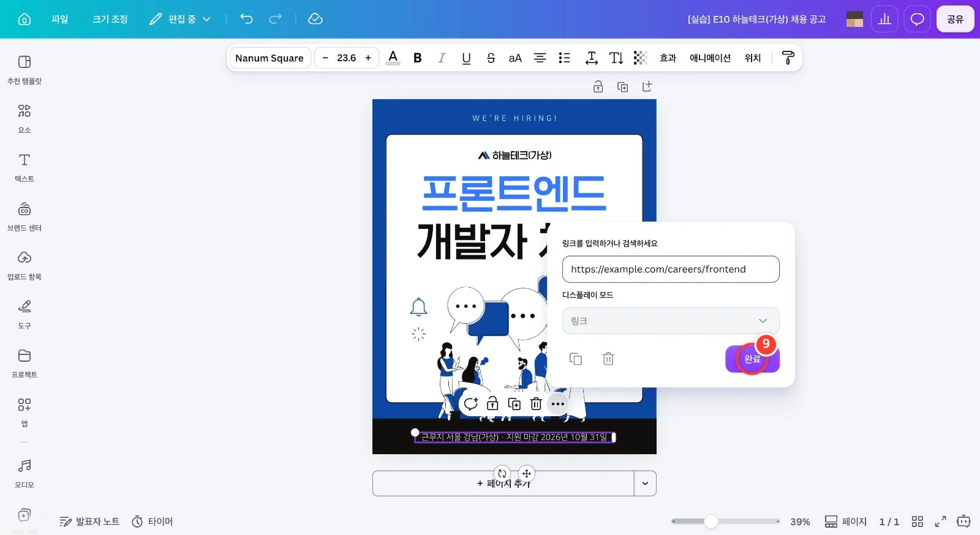Open 브랜드 센터 panel

click(x=24, y=216)
